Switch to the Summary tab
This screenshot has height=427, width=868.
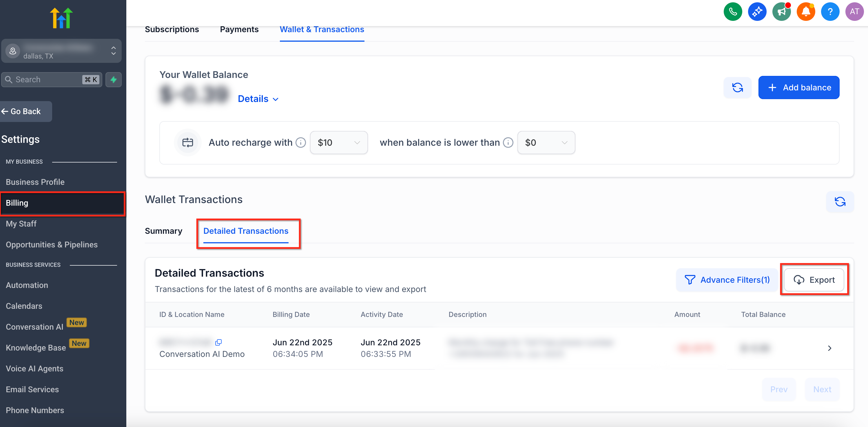pyautogui.click(x=163, y=231)
